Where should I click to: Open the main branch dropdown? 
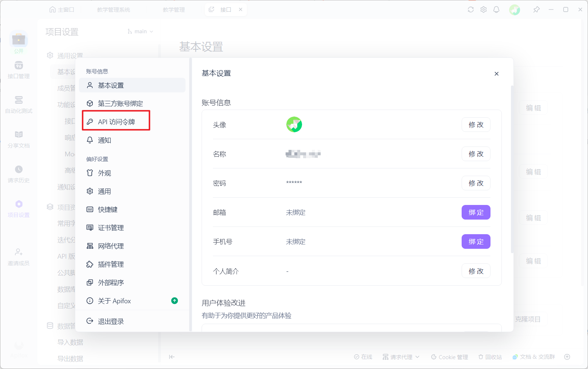[x=140, y=31]
